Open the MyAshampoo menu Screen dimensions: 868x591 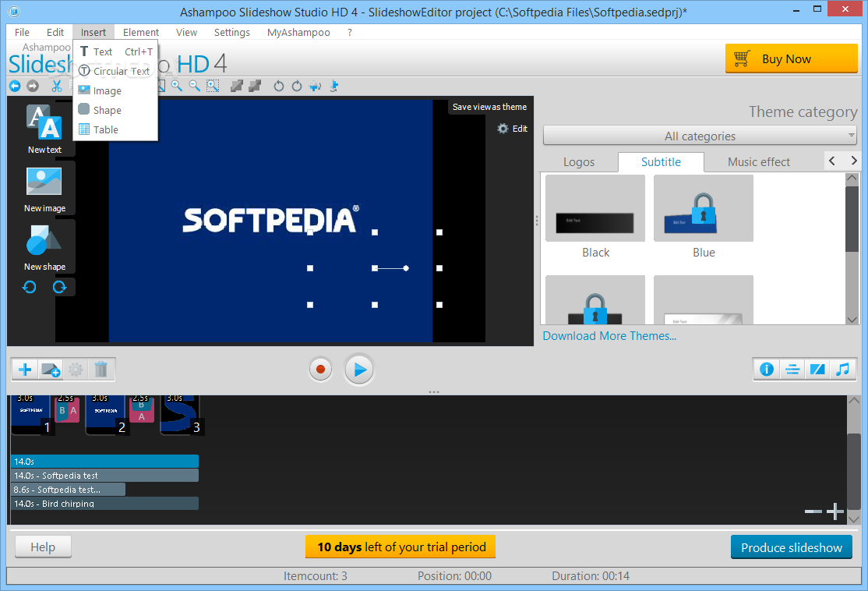point(298,32)
